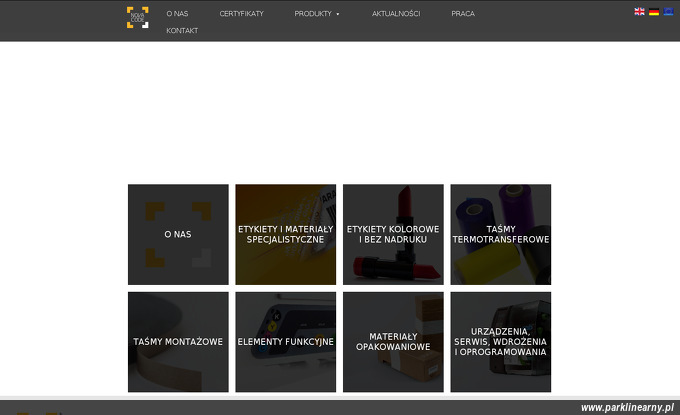Image resolution: width=680 pixels, height=415 pixels.
Task: Open the Taśmy montażowe tile
Action: point(178,342)
